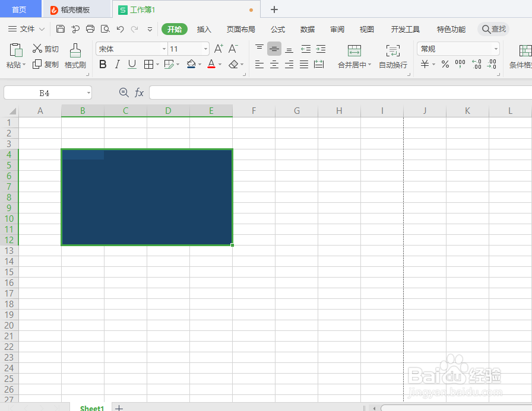The width and height of the screenshot is (532, 411).
Task: Apply the red font color
Action: 211,64
